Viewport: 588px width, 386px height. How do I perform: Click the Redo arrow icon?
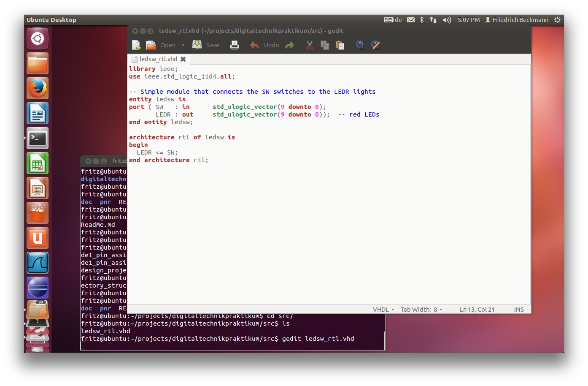click(289, 45)
